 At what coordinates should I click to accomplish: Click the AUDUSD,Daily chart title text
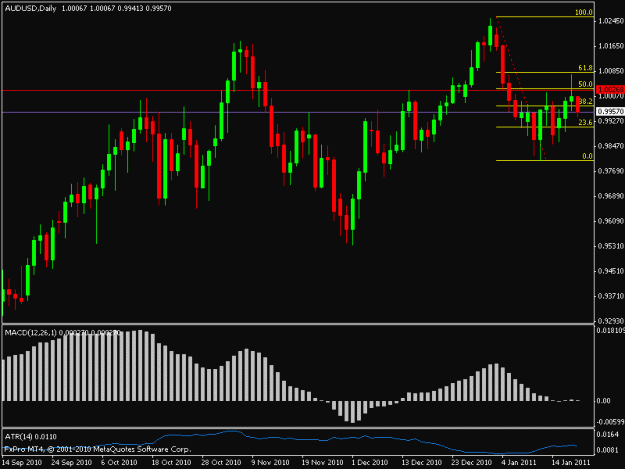(x=30, y=8)
